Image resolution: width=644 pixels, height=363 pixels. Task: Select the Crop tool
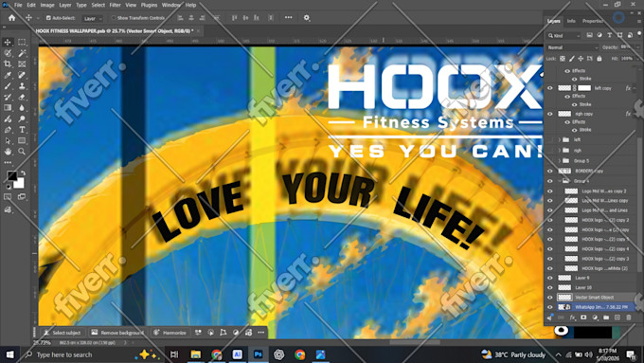pos(8,64)
